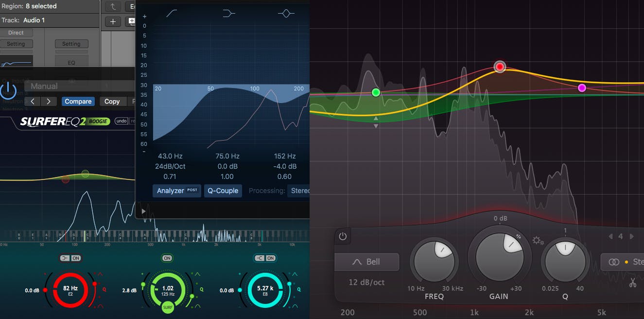This screenshot has height=319, width=644.
Task: Click the EQ slot in the channel strip
Action: point(71,63)
